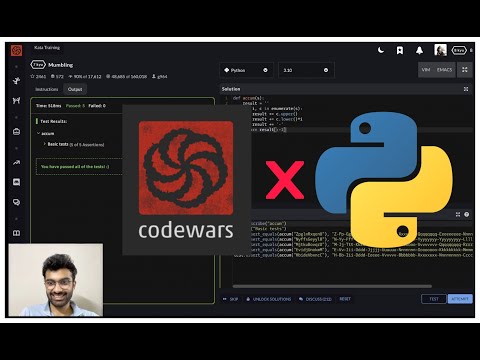
Task: Open the leaderboard trend-arrow sidebar icon
Action: [16, 163]
